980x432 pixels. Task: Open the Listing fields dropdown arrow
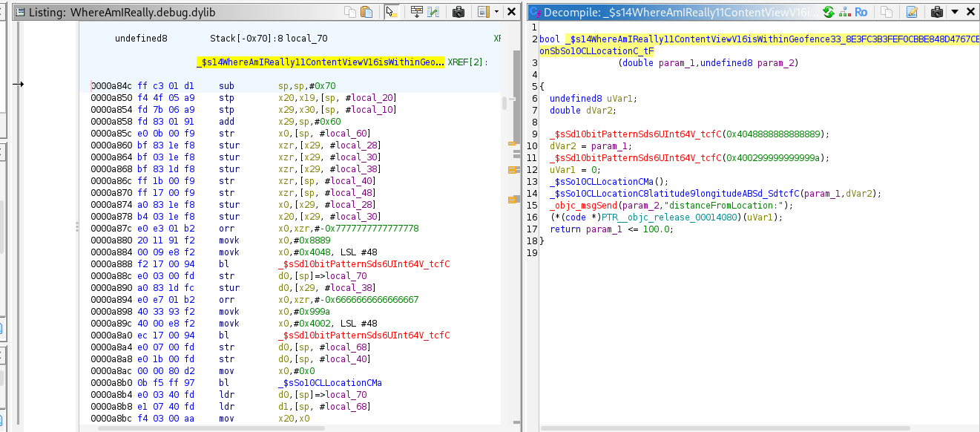pos(496,12)
